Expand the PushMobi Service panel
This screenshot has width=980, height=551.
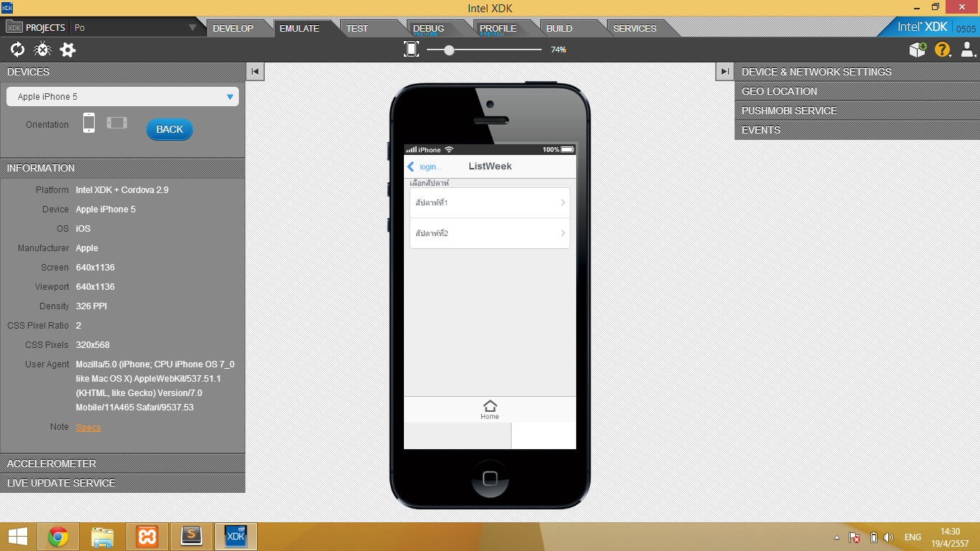tap(857, 110)
